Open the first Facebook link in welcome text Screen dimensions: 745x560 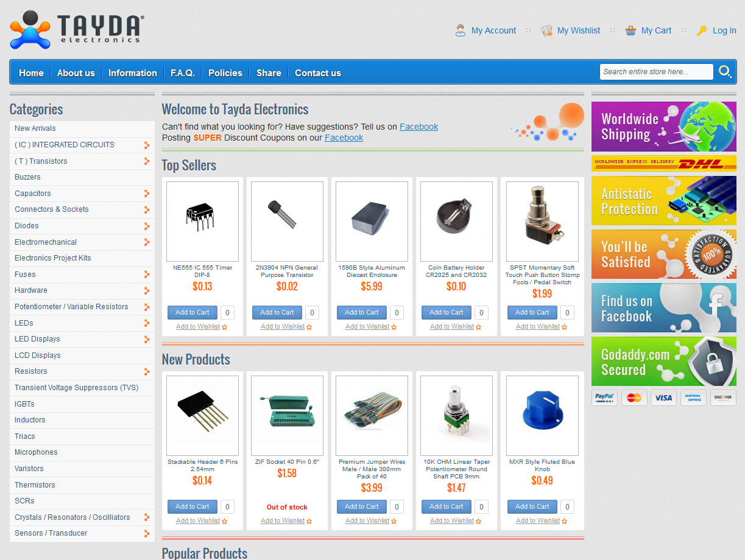point(418,127)
